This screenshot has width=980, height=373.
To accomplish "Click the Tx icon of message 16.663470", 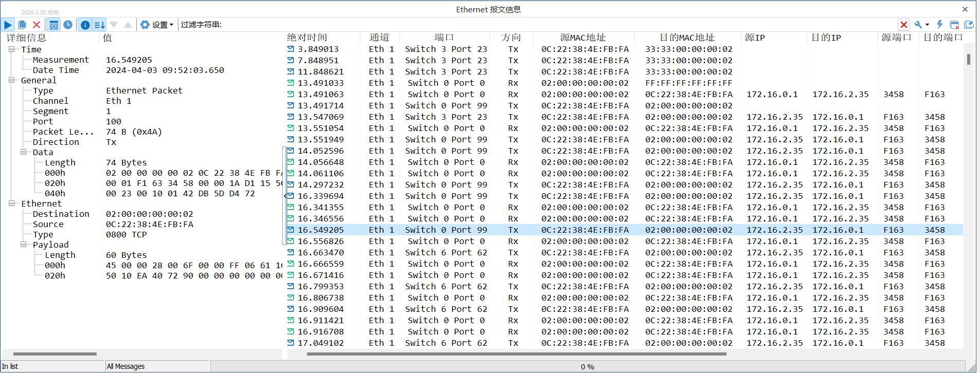I will (291, 252).
